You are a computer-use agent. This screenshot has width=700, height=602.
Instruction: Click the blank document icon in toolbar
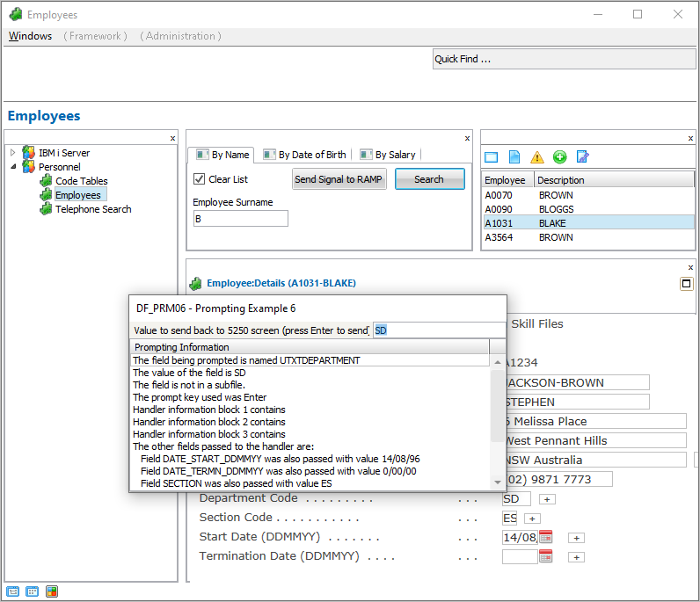click(x=514, y=157)
